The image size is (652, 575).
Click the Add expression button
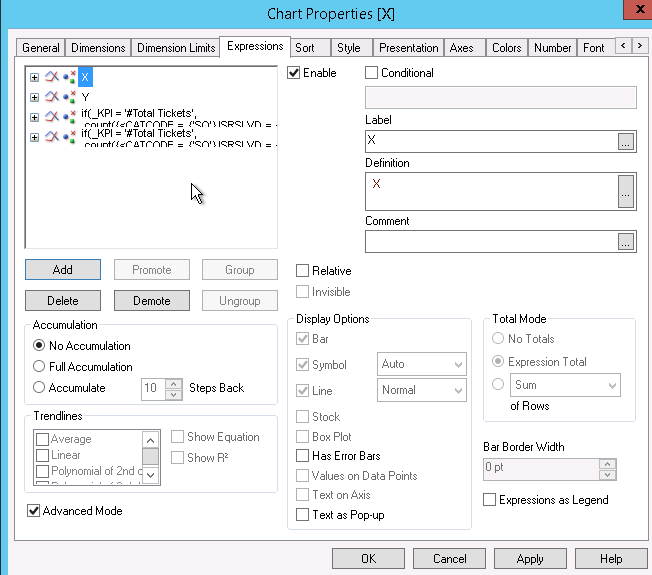click(x=63, y=269)
